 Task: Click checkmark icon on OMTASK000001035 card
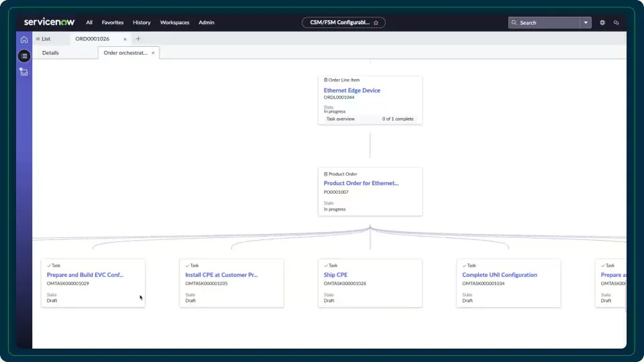[x=187, y=265]
